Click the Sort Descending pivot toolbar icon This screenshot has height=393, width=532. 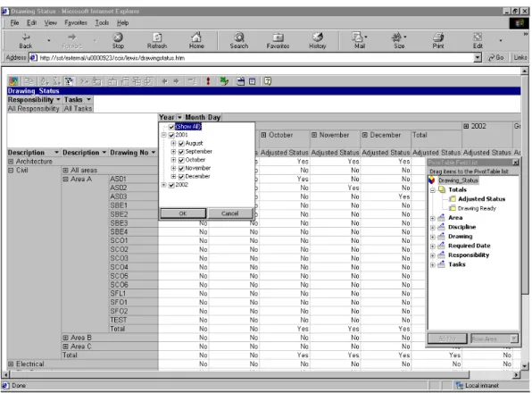coord(56,81)
